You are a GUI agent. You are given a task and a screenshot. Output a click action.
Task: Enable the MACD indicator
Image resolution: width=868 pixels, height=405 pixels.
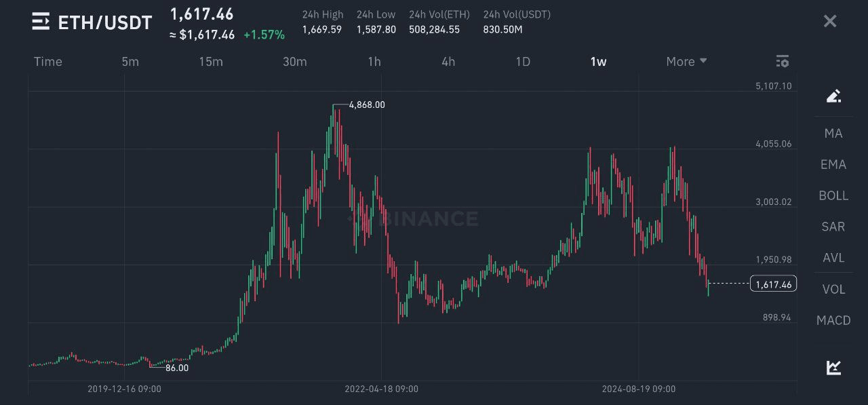point(833,320)
